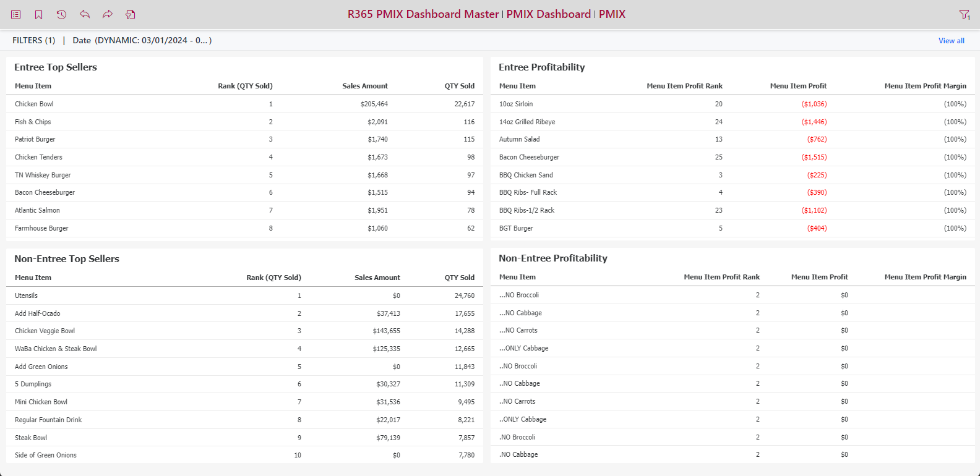
Task: Select the Non-Entree Top Sellers title
Action: (x=67, y=259)
